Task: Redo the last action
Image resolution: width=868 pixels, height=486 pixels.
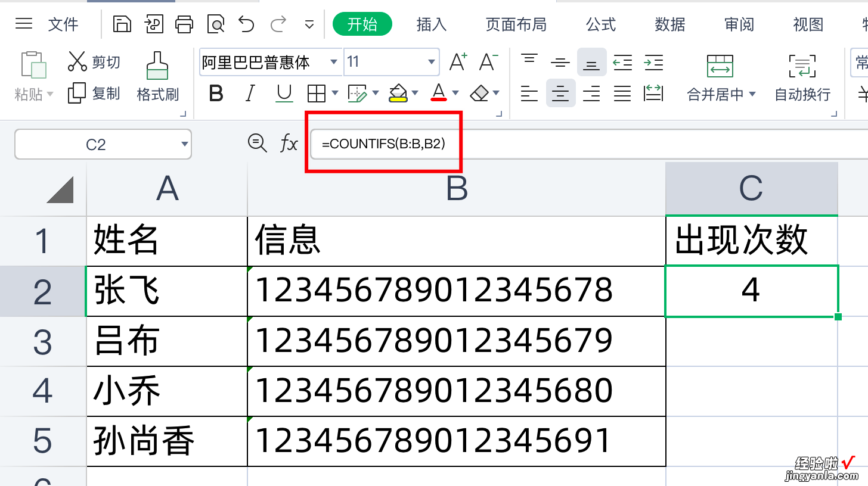Action: pyautogui.click(x=278, y=24)
